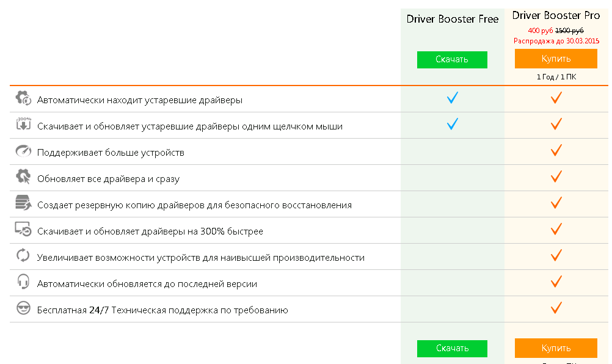Click the 'Распродажа до 30.03.2015' sale notice
The image size is (612, 364).
coord(556,41)
